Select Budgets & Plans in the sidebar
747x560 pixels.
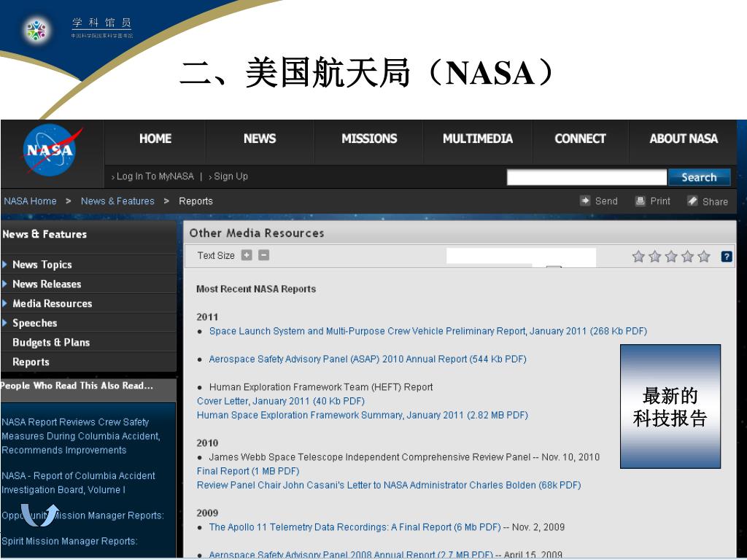51,343
